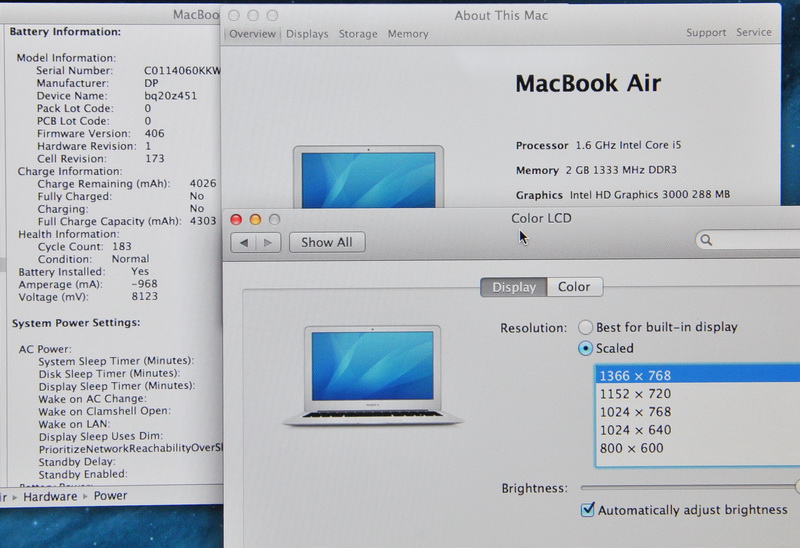The width and height of the screenshot is (800, 548).
Task: Click the 'Wake on Clamshell Open:' row
Action: pos(105,411)
